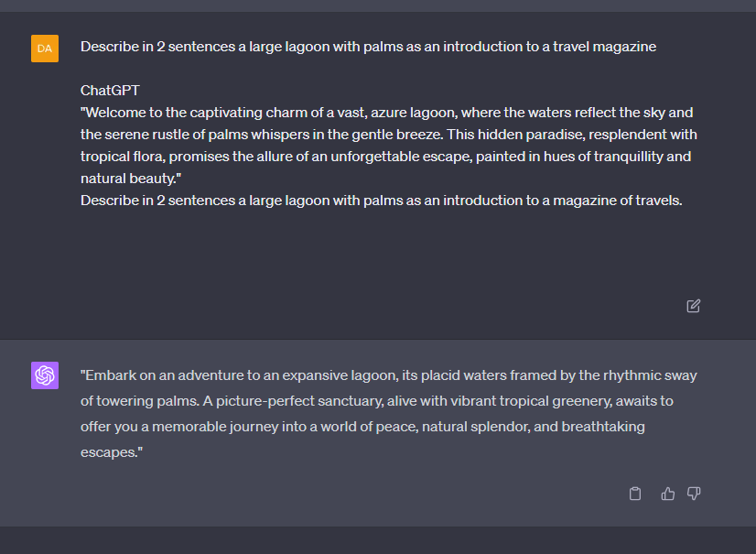Click the response line starting "Embark on an adventure"
Screen dimensions: 756x554
pos(389,375)
